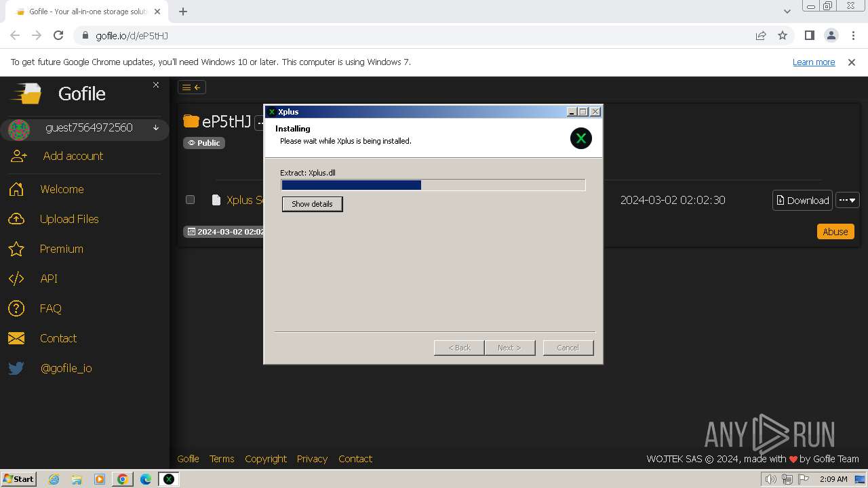Reload the Gofile page
868x488 pixels.
coord(58,35)
